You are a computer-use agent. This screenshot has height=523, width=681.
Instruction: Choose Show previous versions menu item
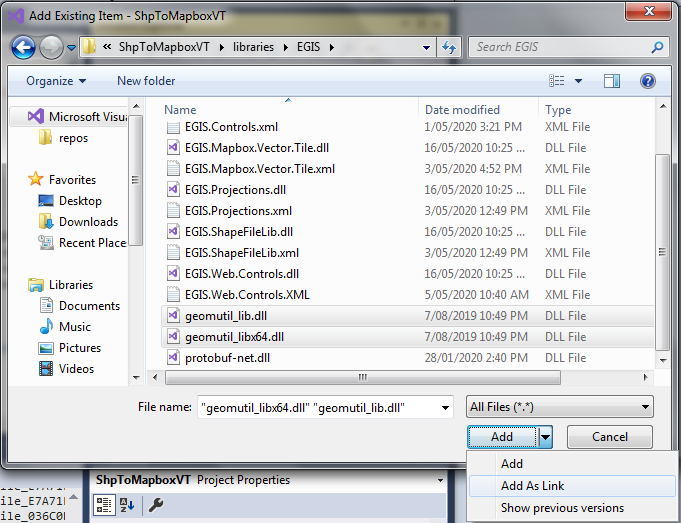572,508
